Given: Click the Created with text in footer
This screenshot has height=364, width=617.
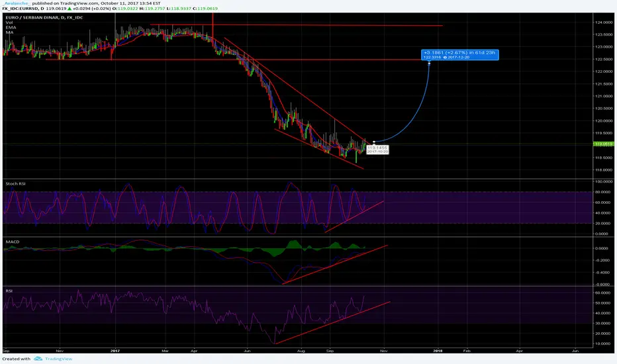Looking at the screenshot, I should (x=16, y=359).
